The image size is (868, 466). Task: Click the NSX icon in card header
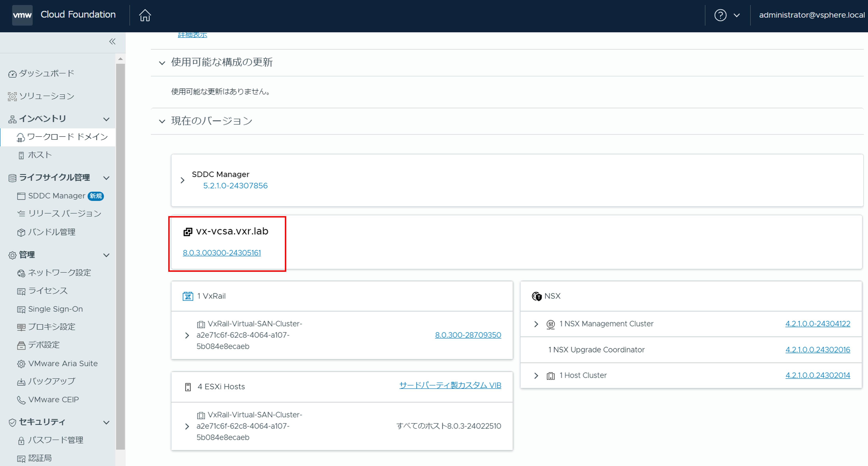pyautogui.click(x=536, y=296)
